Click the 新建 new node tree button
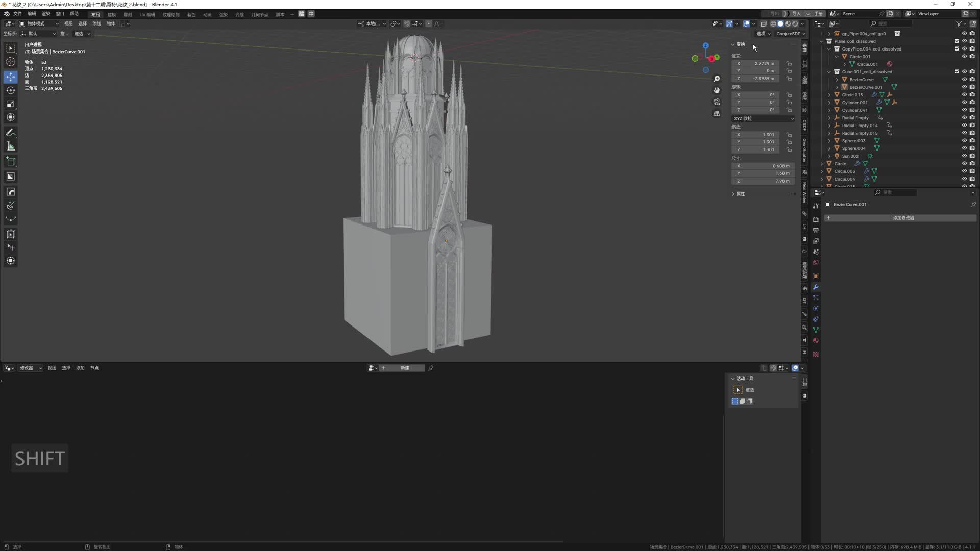The width and height of the screenshot is (980, 551). [405, 368]
